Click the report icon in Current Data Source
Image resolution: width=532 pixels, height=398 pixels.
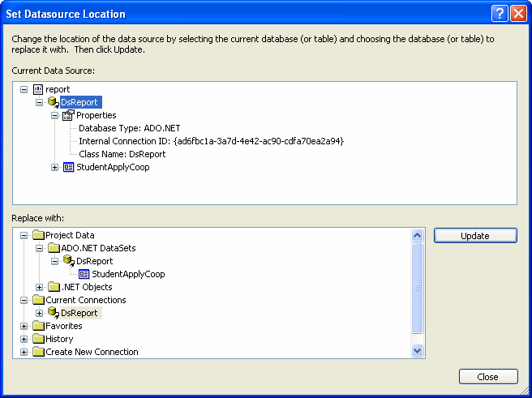coord(37,89)
